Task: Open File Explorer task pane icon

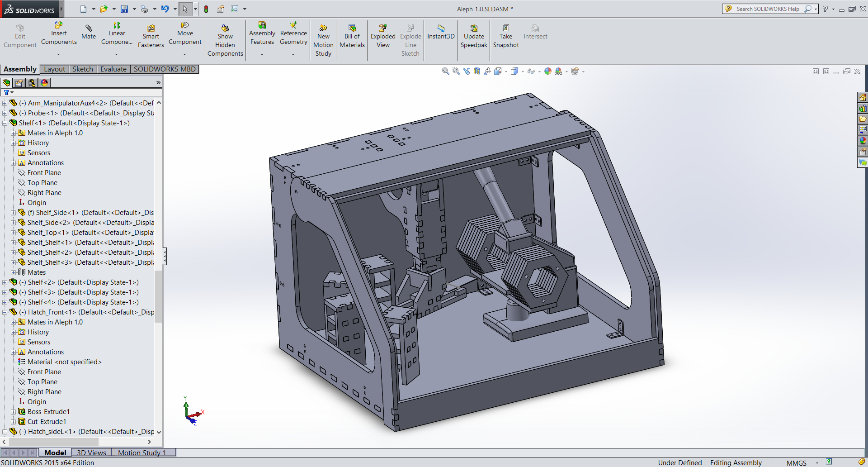Action: coord(863,119)
